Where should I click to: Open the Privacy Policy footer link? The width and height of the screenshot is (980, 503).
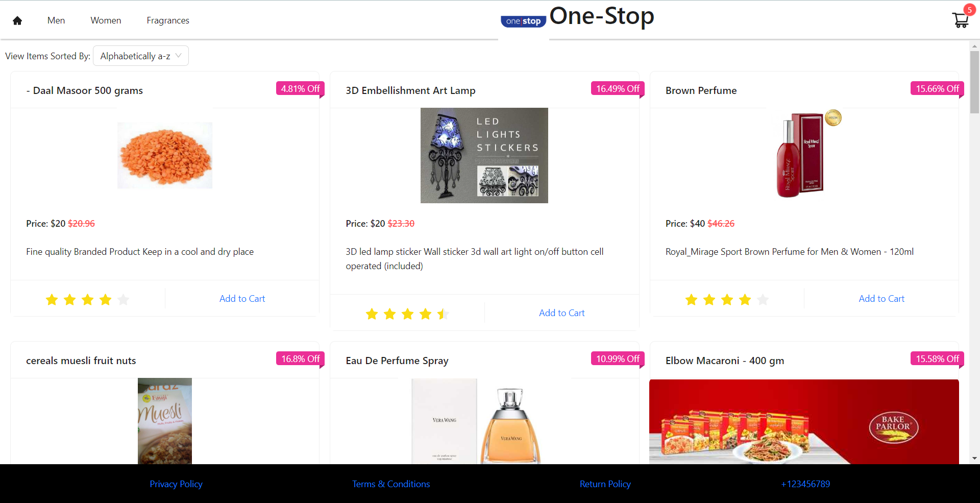pos(176,484)
